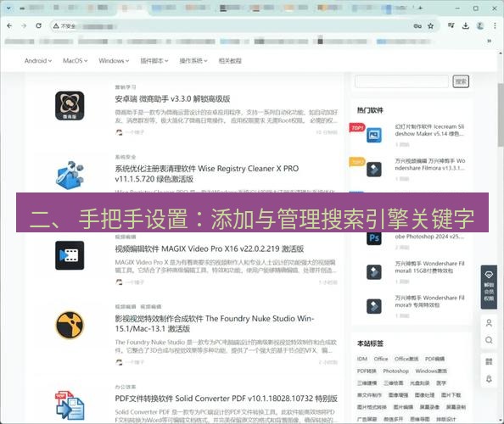
Task: Open the 解锁会员权限 diamond button
Action: click(489, 287)
